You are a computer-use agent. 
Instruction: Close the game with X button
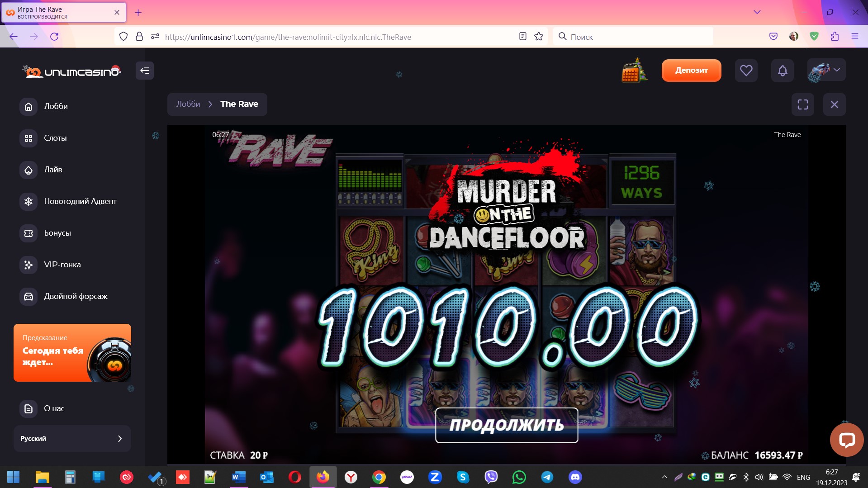tap(834, 104)
